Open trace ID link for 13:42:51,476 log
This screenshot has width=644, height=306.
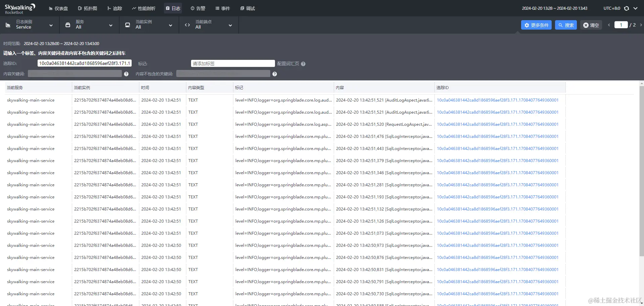(498, 137)
